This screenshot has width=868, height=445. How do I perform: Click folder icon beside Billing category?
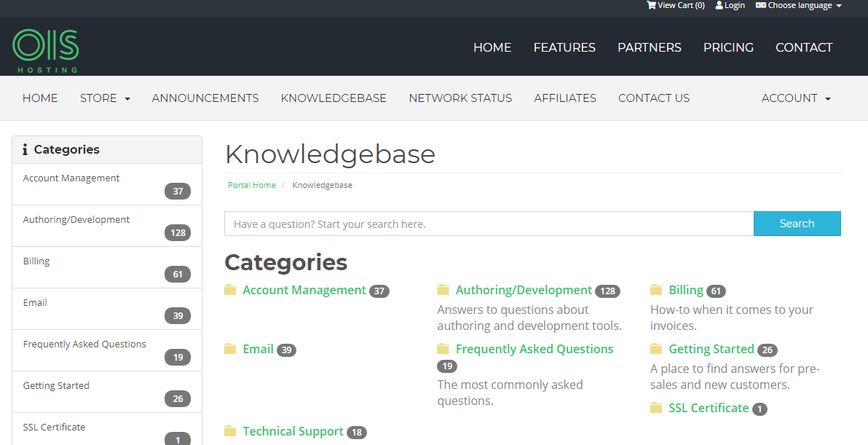pos(656,289)
